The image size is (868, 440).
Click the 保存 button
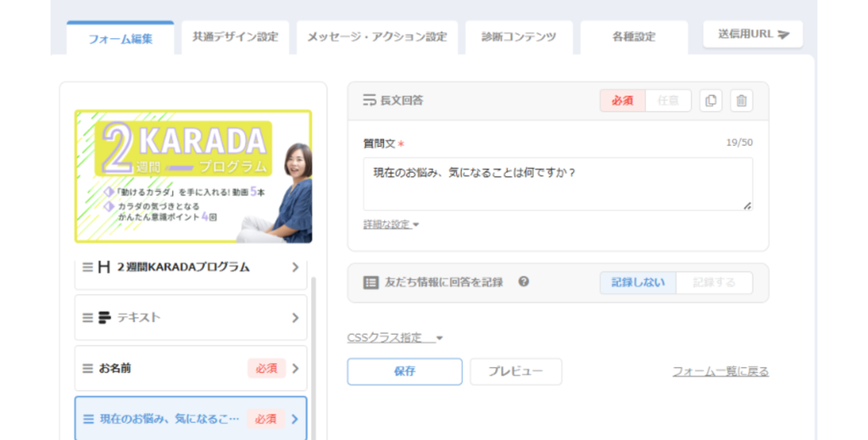coord(404,371)
